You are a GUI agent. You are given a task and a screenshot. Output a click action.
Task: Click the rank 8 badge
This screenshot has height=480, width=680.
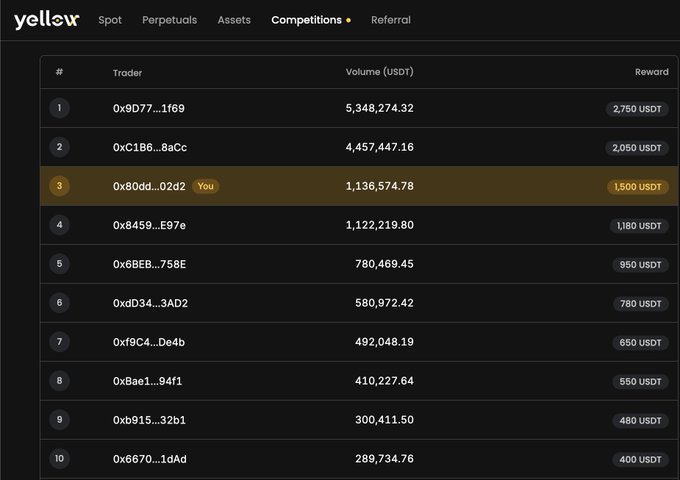tap(59, 381)
